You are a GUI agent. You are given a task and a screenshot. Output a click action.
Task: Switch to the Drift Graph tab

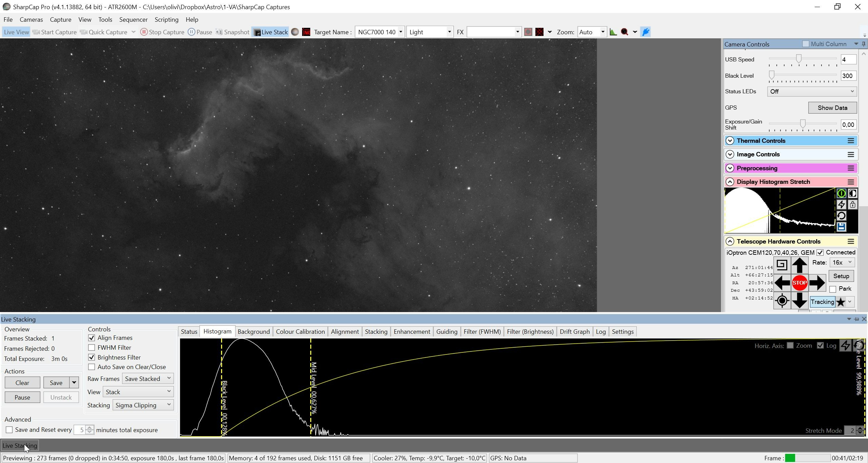(x=574, y=331)
